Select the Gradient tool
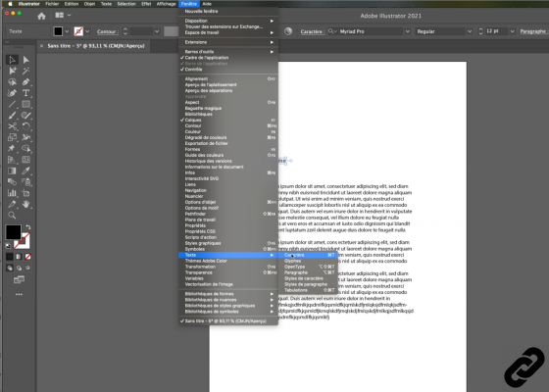 point(12,171)
